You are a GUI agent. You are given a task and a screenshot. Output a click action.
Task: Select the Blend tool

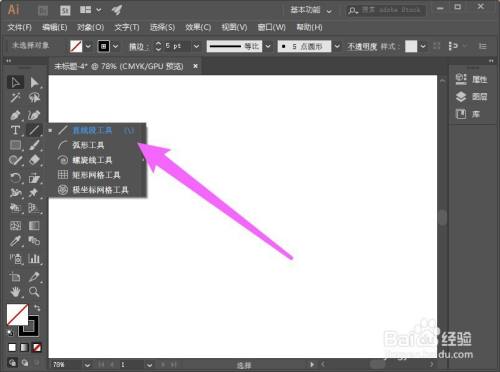[x=34, y=241]
